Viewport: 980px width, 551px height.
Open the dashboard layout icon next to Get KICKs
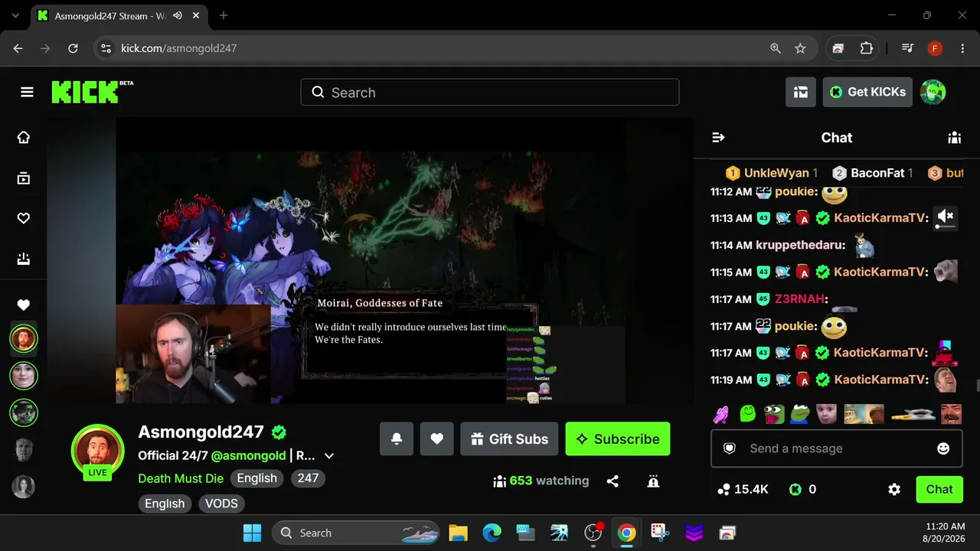pos(801,92)
